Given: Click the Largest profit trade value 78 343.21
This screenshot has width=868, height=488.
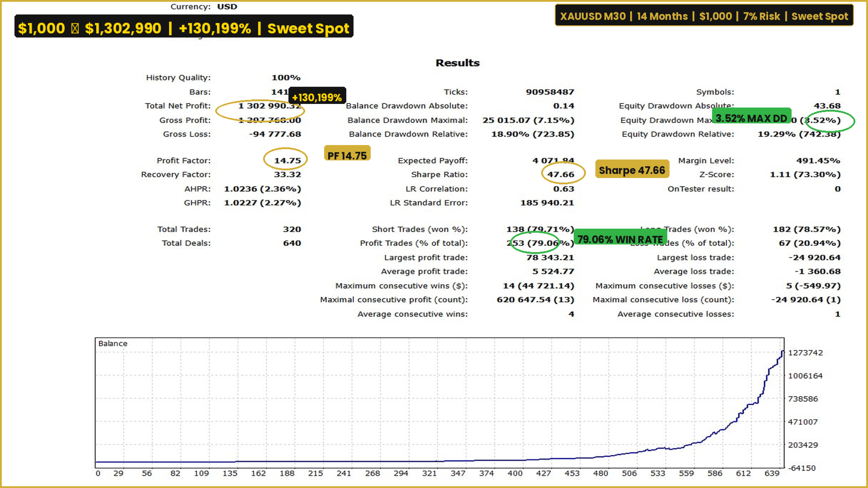Looking at the screenshot, I should 550,257.
